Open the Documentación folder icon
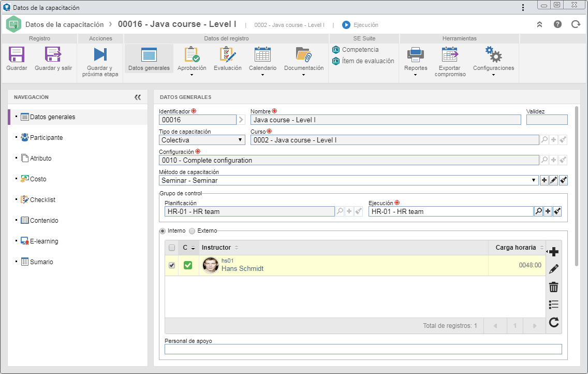This screenshot has height=374, width=588. pos(303,55)
